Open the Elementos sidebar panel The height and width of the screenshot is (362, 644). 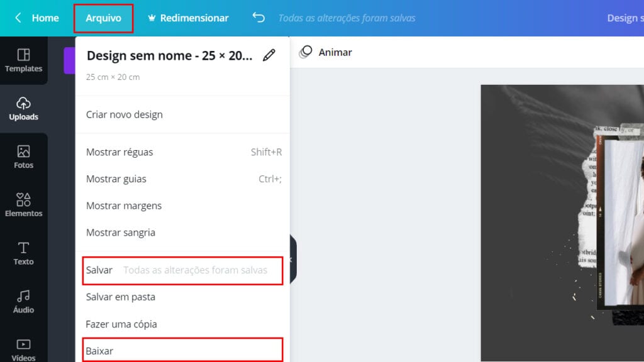(23, 206)
